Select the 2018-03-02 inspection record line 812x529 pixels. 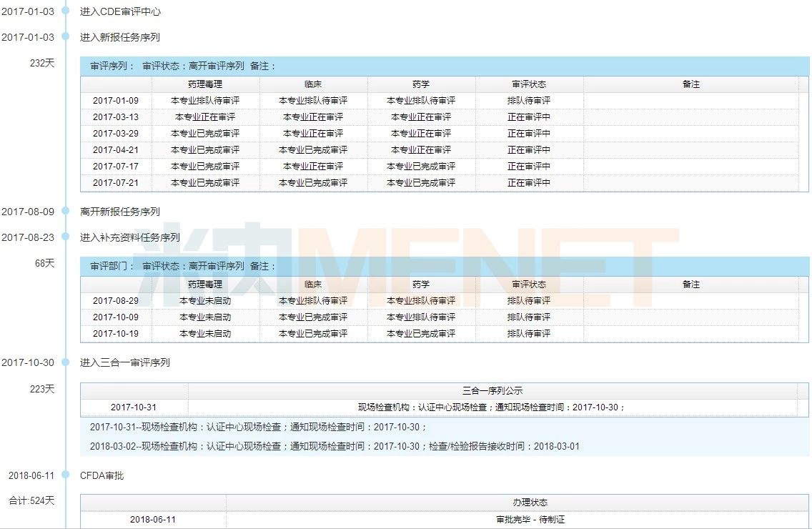coord(335,446)
